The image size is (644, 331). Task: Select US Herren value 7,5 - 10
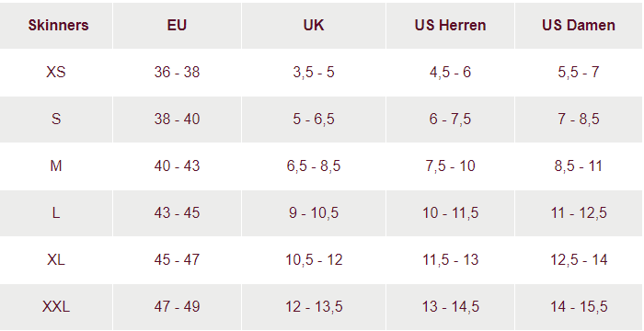click(450, 165)
